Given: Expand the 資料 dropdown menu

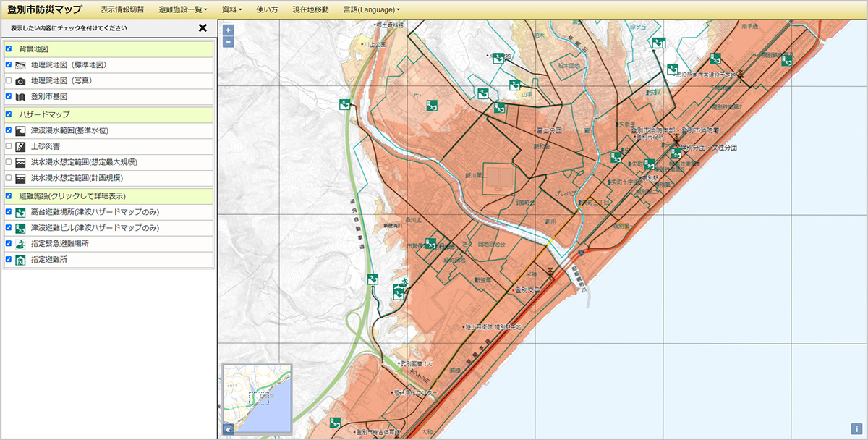Looking at the screenshot, I should pyautogui.click(x=231, y=10).
